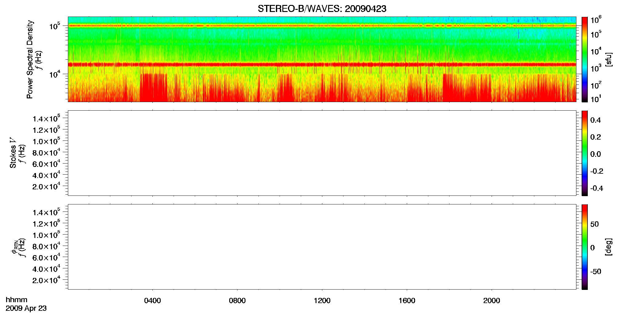Select the phi RTN degree color bar
The height and width of the screenshot is (332, 644).
[x=584, y=247]
